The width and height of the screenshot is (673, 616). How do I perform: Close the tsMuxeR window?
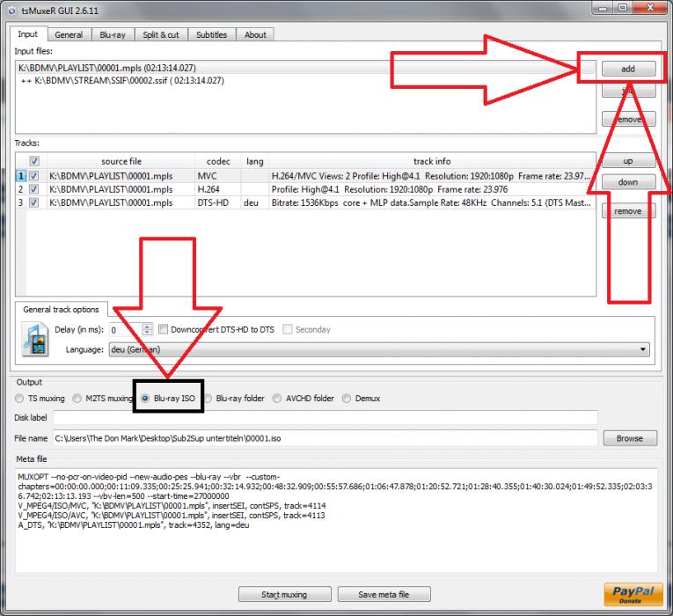(649, 8)
